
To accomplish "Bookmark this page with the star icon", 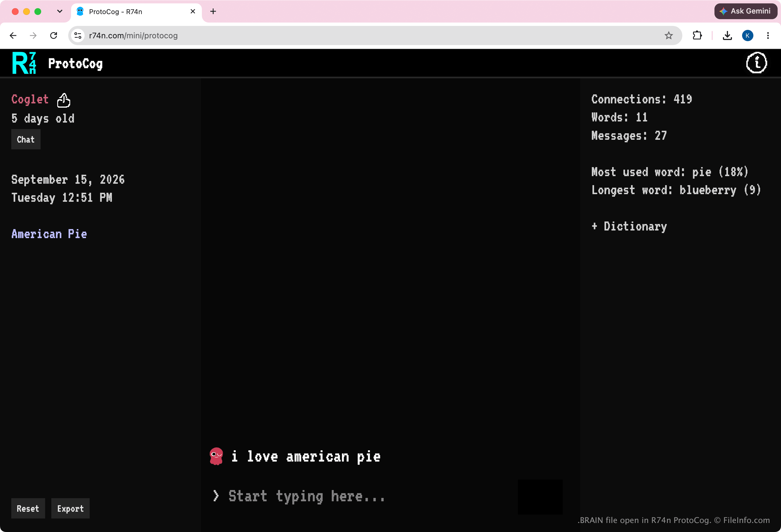I will pos(669,36).
